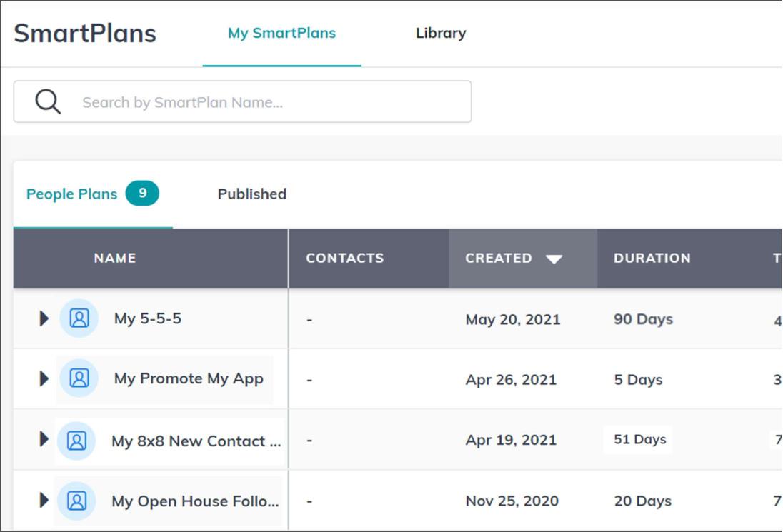Open the Published plans tab
The image size is (783, 532).
252,194
